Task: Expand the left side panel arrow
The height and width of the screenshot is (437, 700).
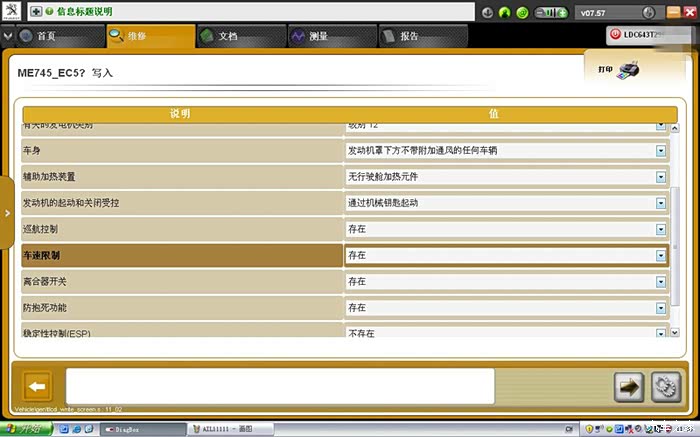Action: point(7,213)
